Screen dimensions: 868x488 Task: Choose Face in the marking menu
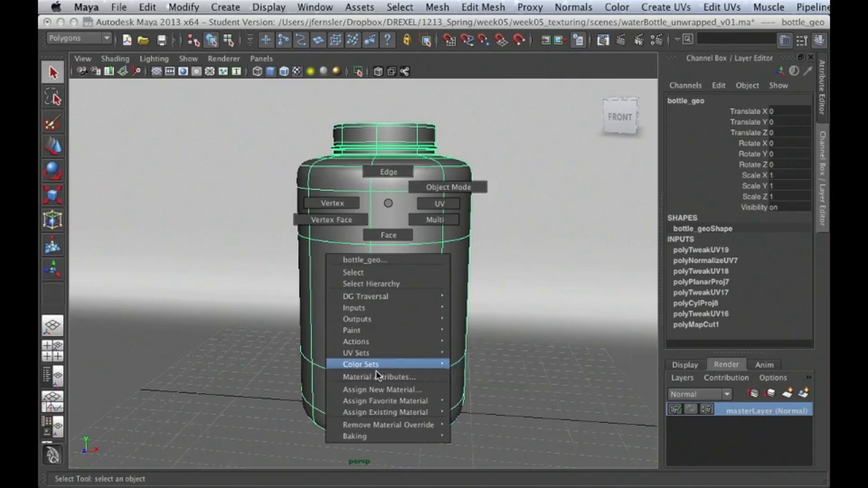[x=388, y=235]
